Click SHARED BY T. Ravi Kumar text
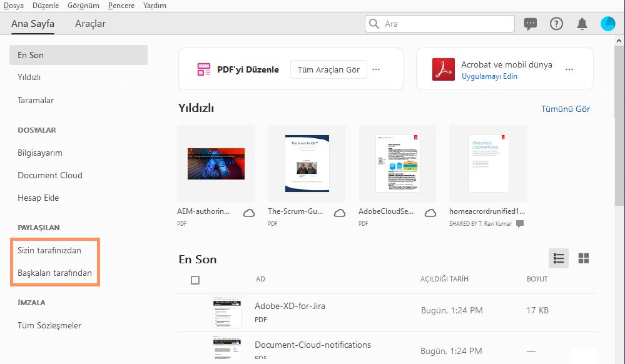Viewport: 625px width, 364px height. (x=480, y=224)
